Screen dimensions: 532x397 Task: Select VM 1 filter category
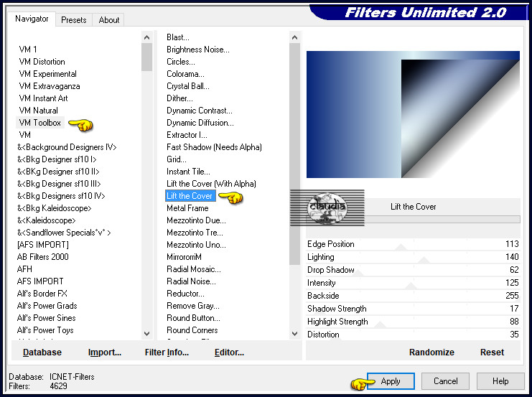28,50
